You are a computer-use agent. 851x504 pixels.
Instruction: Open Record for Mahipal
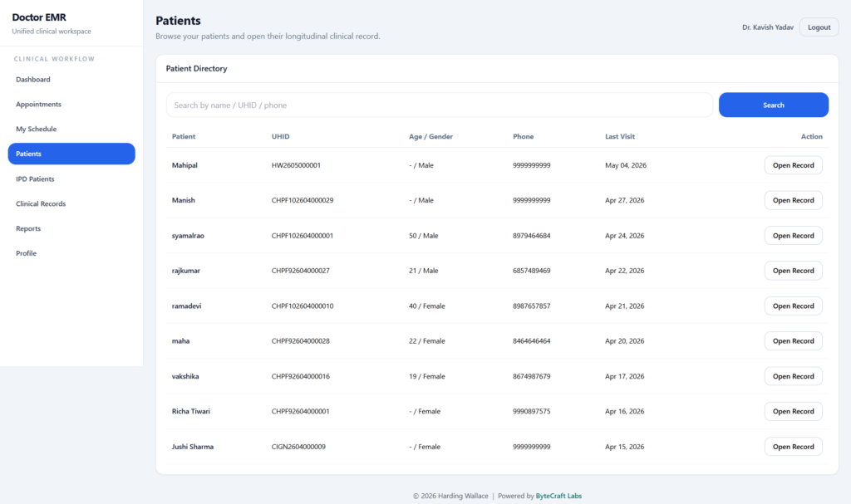coord(793,165)
